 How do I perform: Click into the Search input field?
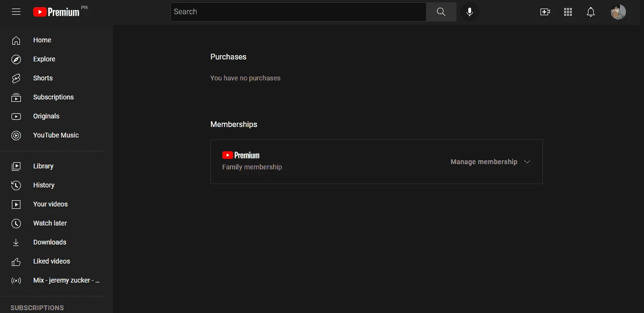(x=298, y=12)
